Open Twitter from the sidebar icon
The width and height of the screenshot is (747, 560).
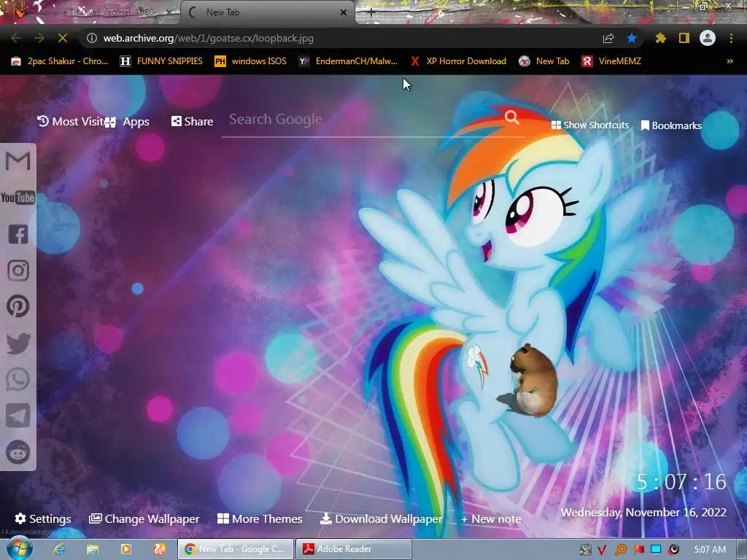click(x=18, y=343)
